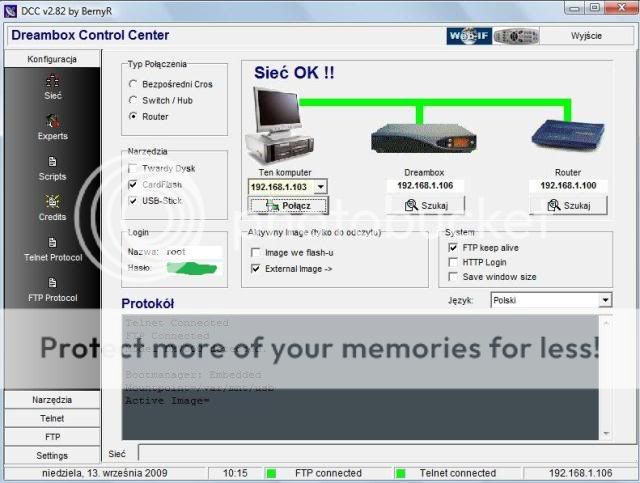This screenshot has height=483, width=640.
Task: Open the remote control icon
Action: point(516,36)
